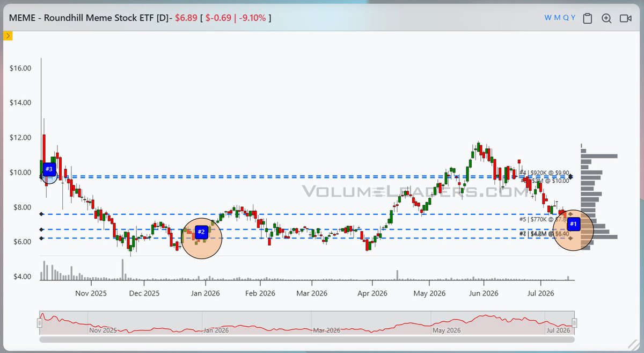Click the right range selector handle
The height and width of the screenshot is (353, 644).
point(574,323)
